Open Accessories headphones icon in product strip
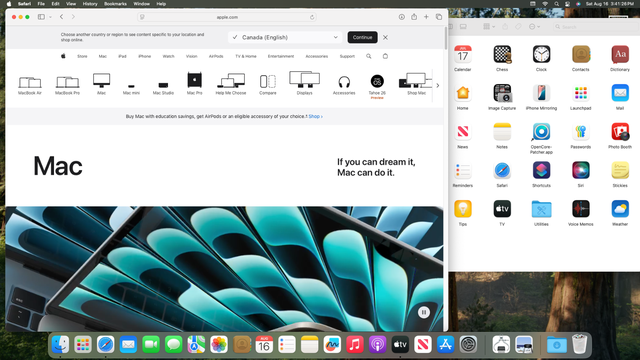The width and height of the screenshot is (640, 360). point(344,85)
